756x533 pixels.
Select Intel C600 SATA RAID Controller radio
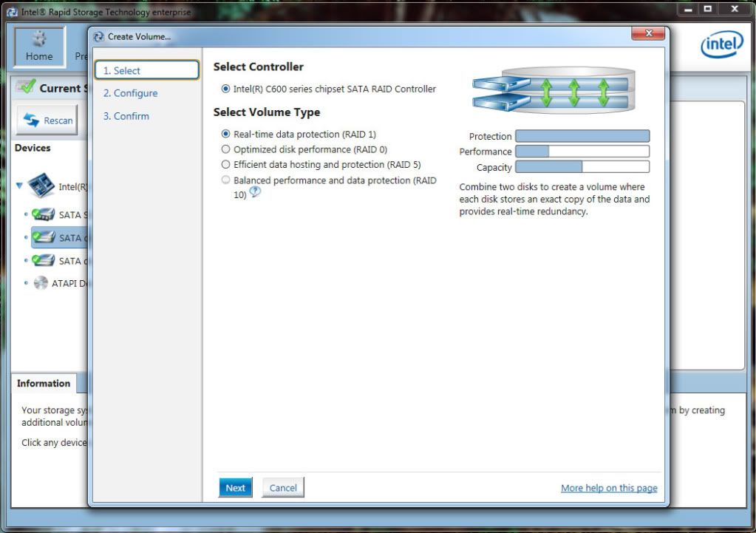click(225, 89)
